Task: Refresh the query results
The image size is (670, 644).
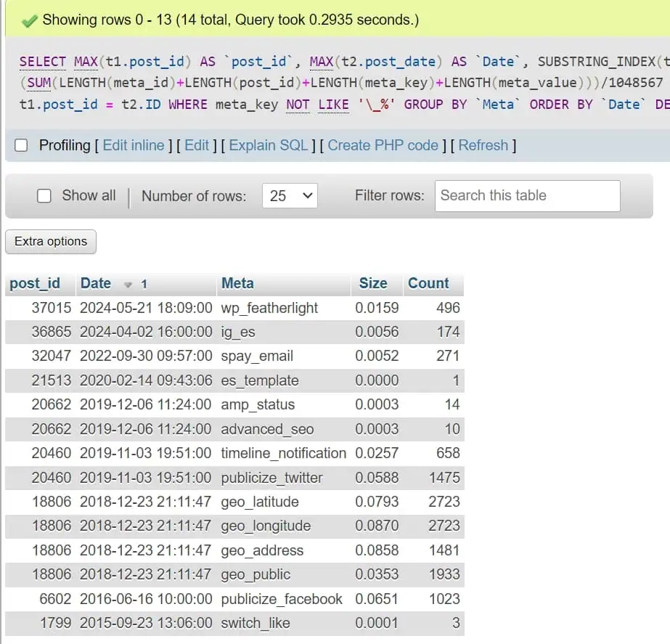Action: [x=483, y=145]
